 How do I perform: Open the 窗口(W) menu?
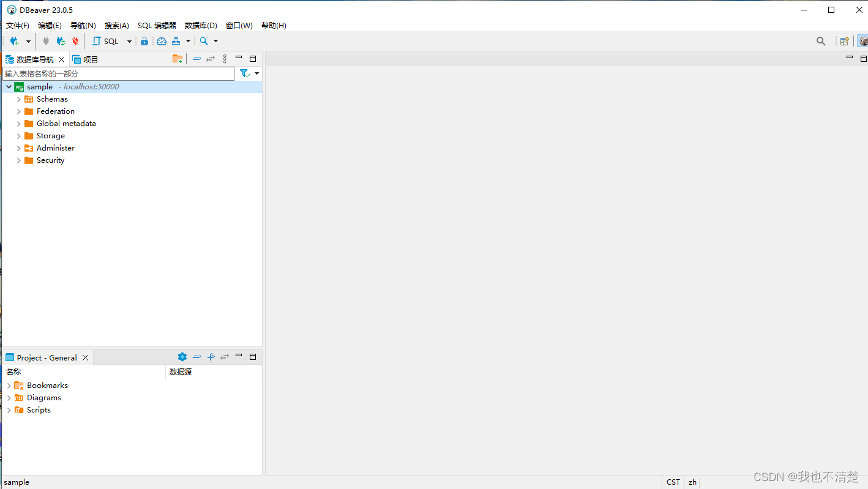pyautogui.click(x=239, y=26)
